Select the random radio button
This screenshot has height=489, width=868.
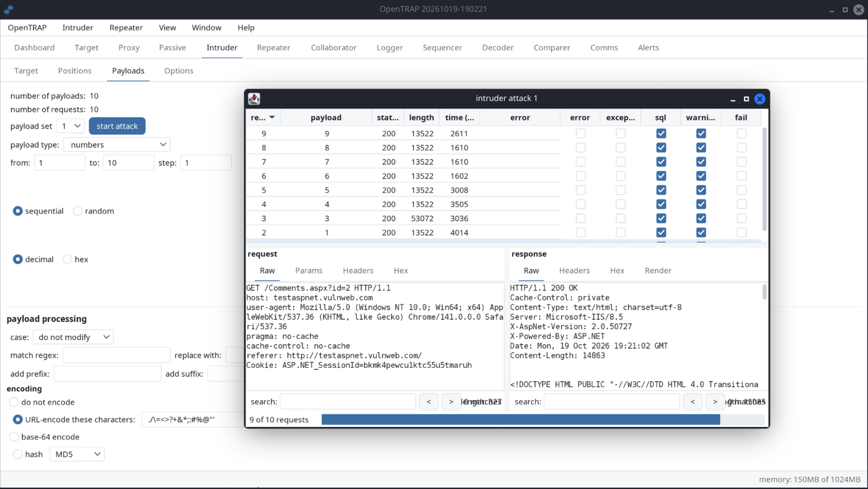click(77, 211)
